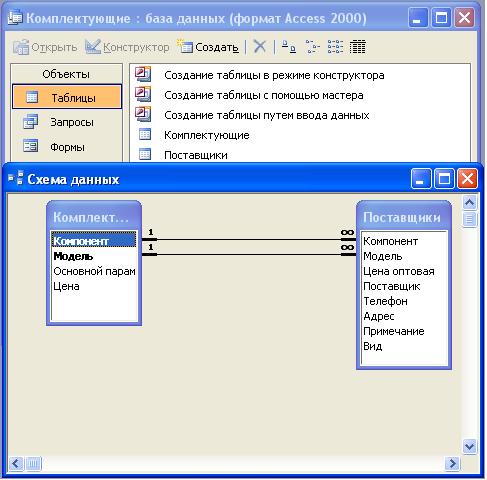The height and width of the screenshot is (480, 487).
Task: Click the horizontal scrollbar left arrow in Схема данных
Action: [x=16, y=463]
